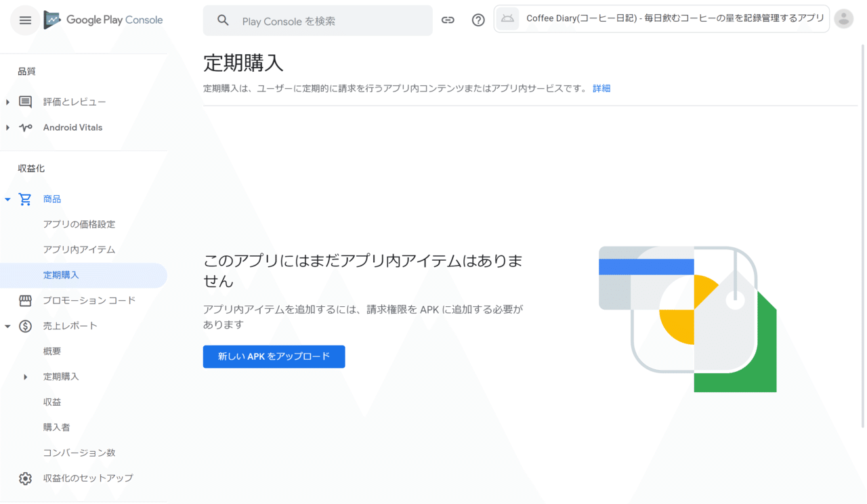Click the 新しい APK をアップロード button
This screenshot has width=867, height=504.
(274, 356)
